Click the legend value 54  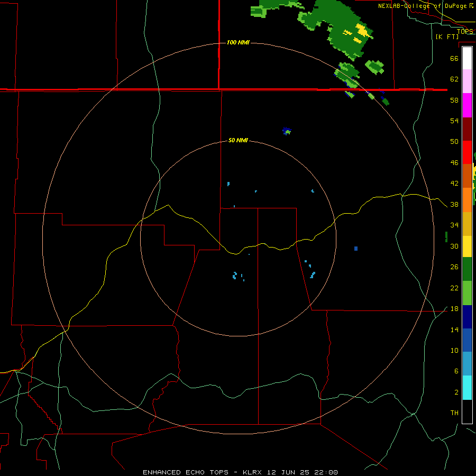pos(454,121)
